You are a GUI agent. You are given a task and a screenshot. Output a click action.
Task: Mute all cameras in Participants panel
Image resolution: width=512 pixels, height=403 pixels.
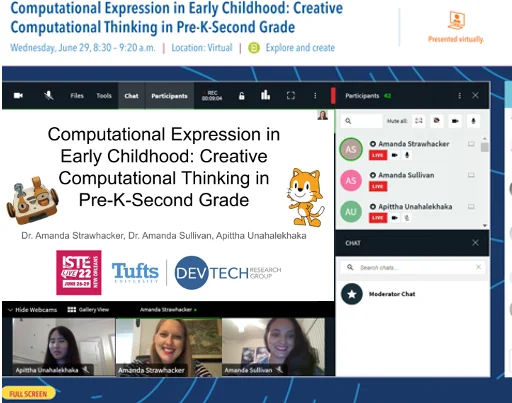coord(455,121)
